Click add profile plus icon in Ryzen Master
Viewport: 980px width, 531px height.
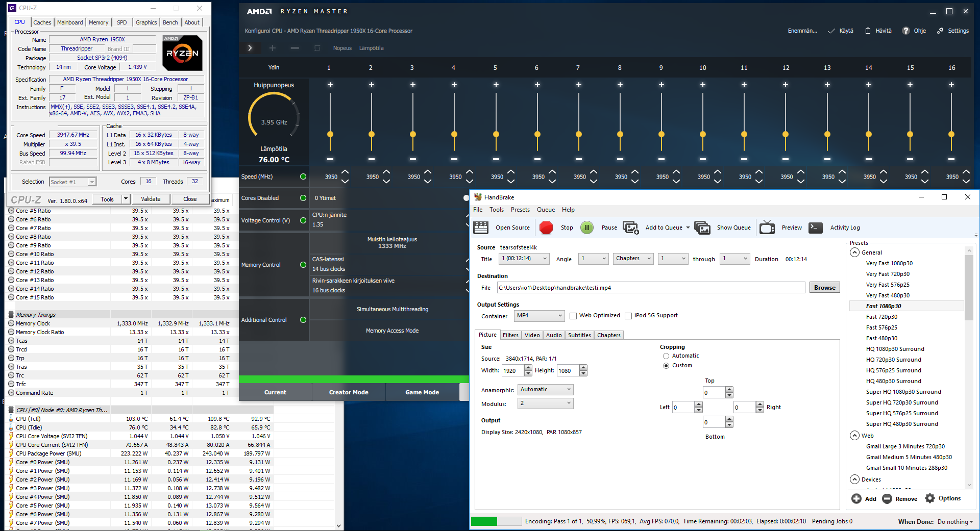coord(273,48)
